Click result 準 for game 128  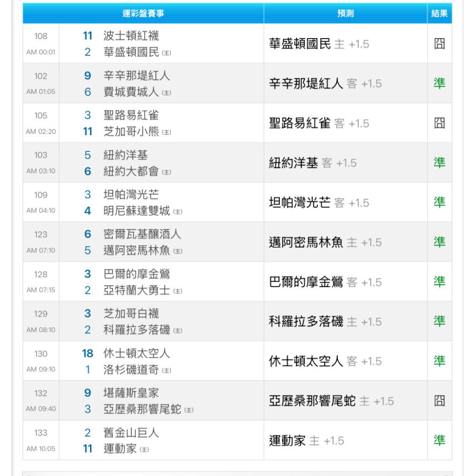coord(440,282)
